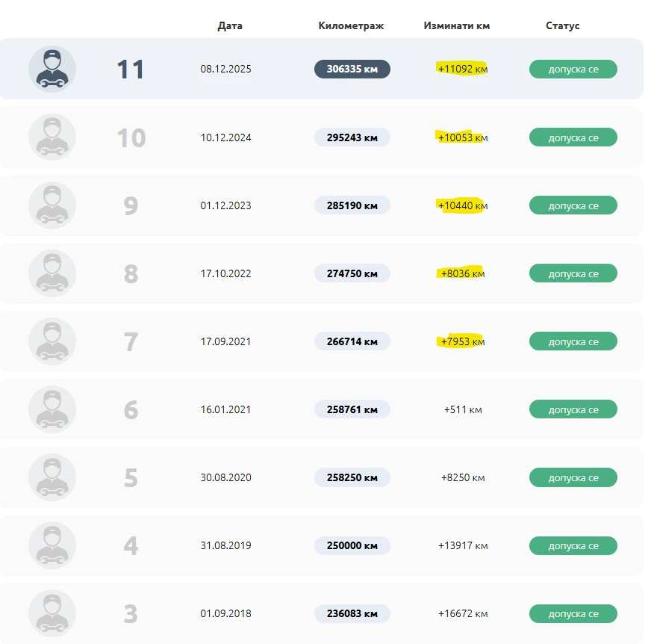Click the 306335 км mileage badge
The height and width of the screenshot is (644, 657).
[x=352, y=69]
